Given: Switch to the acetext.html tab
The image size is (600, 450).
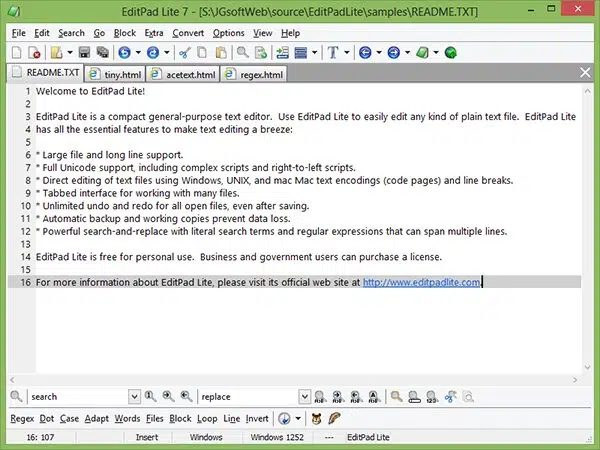Looking at the screenshot, I should click(183, 74).
